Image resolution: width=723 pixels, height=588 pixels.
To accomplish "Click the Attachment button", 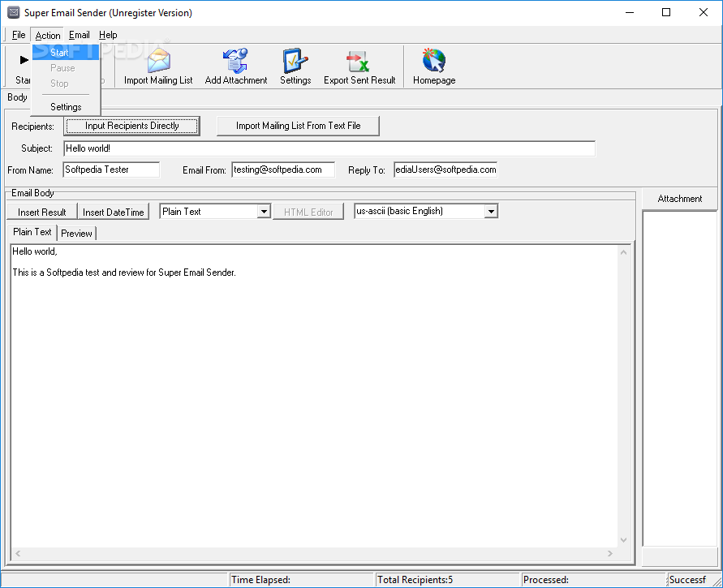I will [680, 199].
